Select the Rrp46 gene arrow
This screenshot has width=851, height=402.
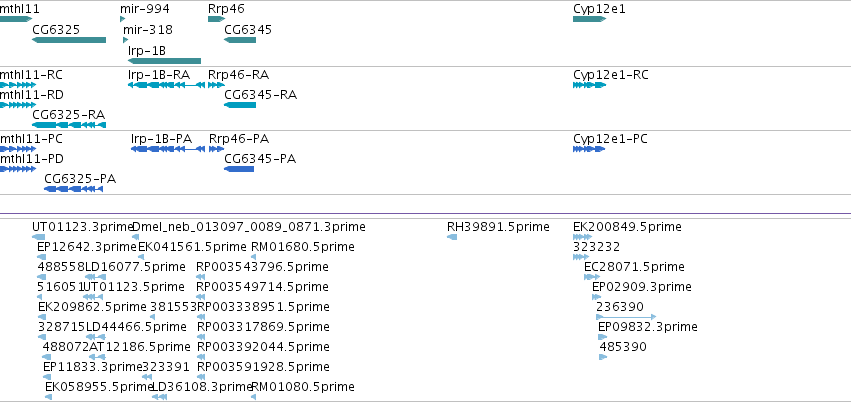pyautogui.click(x=216, y=19)
